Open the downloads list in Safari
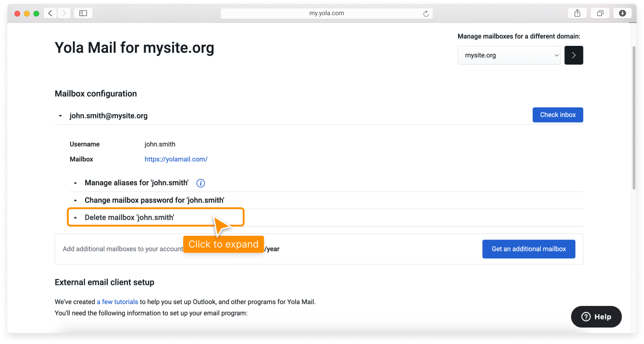Viewport: 644px width, 344px height. click(x=622, y=13)
